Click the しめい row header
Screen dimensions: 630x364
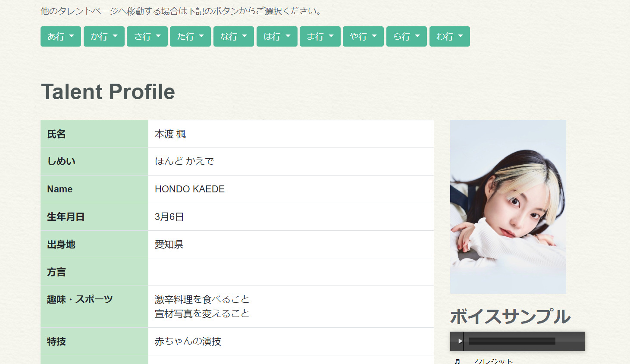[94, 162]
